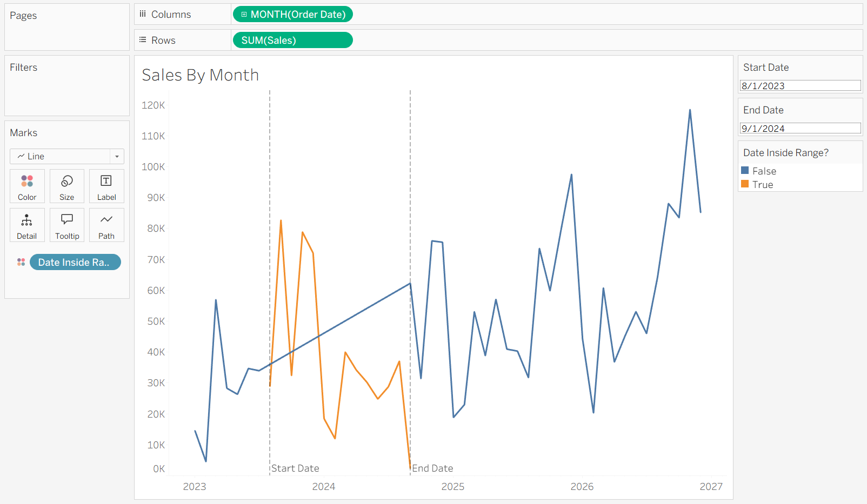Open the Color marks card

[27, 186]
